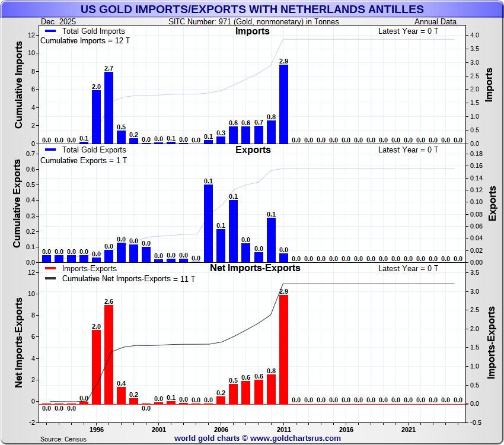The width and height of the screenshot is (504, 445).
Task: Click the blue Total Gold Imports legend swatch
Action: click(50, 31)
